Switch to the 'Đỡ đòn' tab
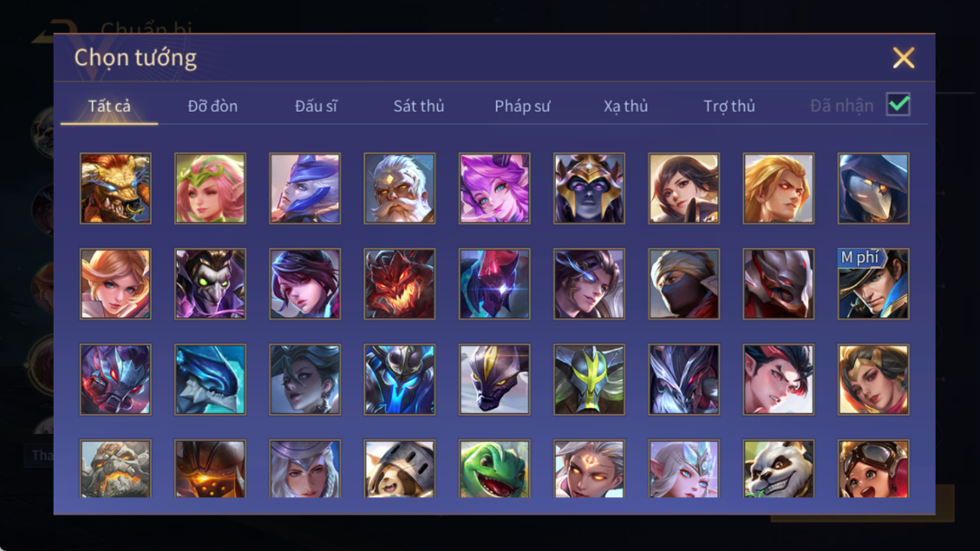This screenshot has width=980, height=551. click(x=212, y=106)
